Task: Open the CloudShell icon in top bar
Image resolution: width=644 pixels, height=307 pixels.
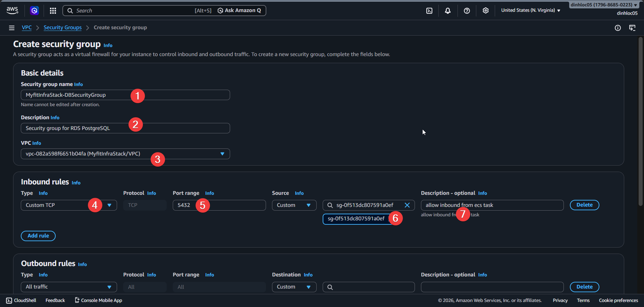Action: tap(429, 11)
